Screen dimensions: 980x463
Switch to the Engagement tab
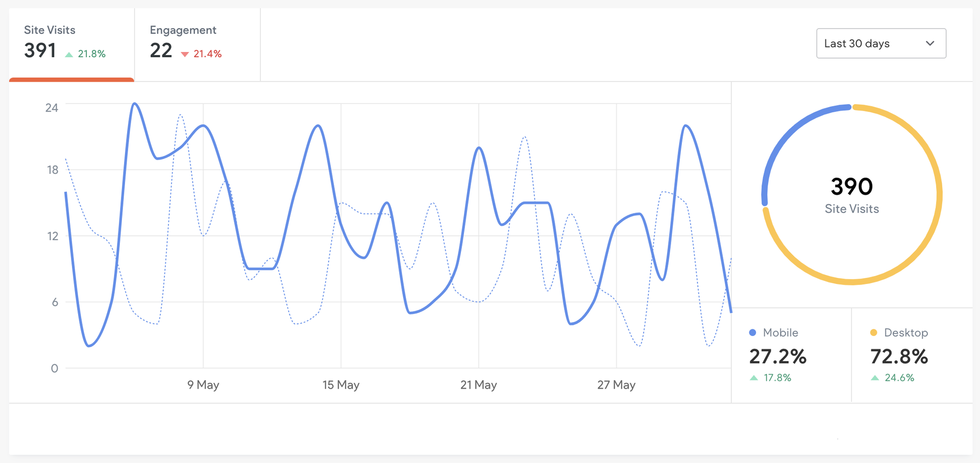coord(197,43)
